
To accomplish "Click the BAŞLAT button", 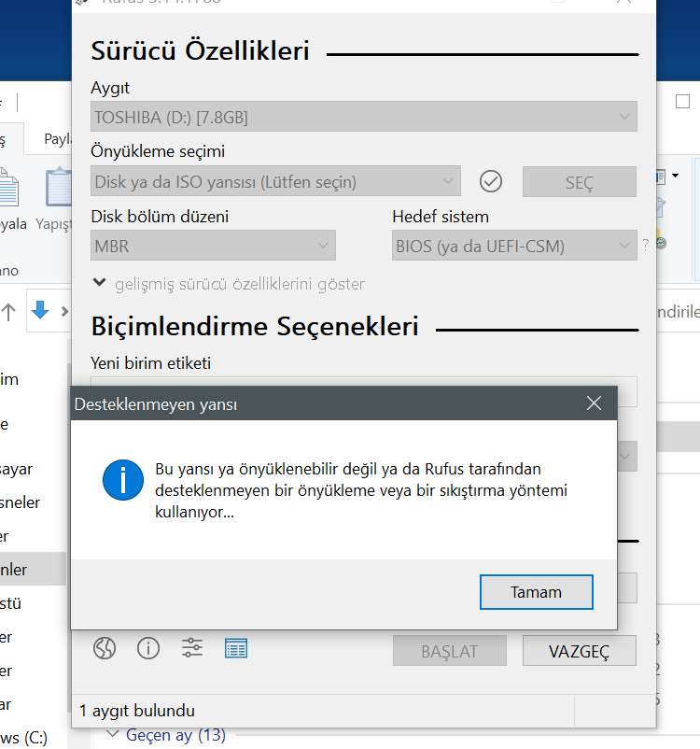I will click(449, 651).
